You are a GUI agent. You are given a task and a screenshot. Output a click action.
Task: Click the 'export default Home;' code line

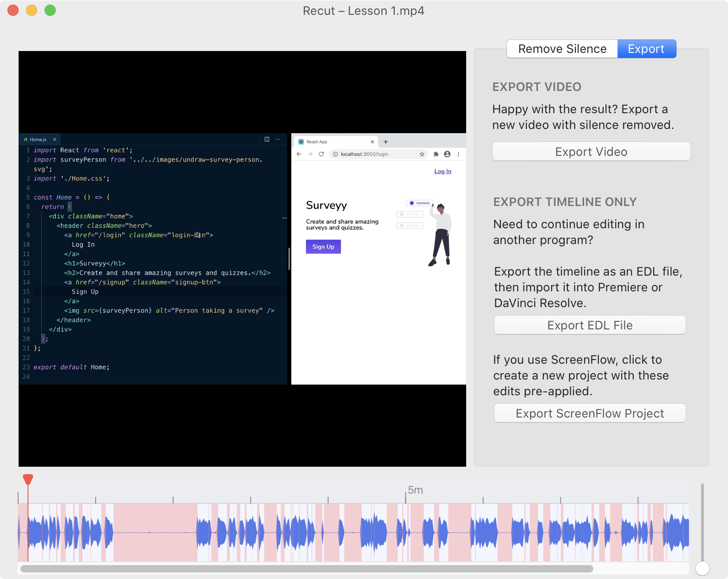click(x=71, y=367)
